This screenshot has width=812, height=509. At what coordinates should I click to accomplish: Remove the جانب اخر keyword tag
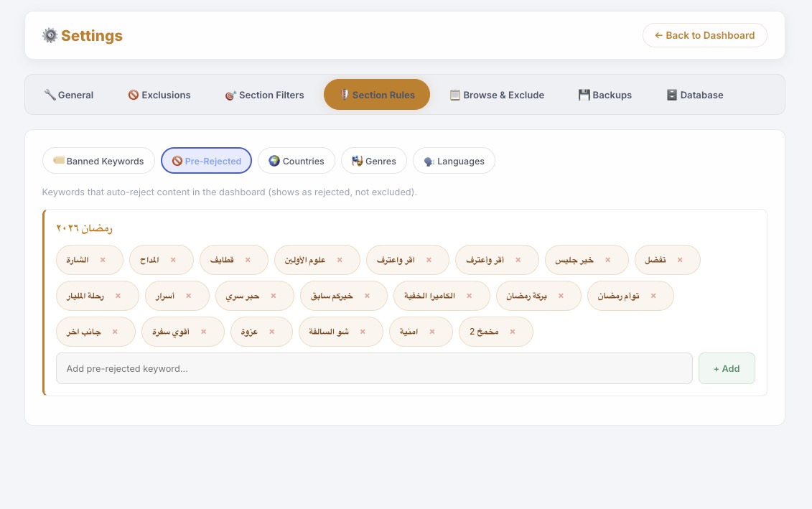click(115, 332)
